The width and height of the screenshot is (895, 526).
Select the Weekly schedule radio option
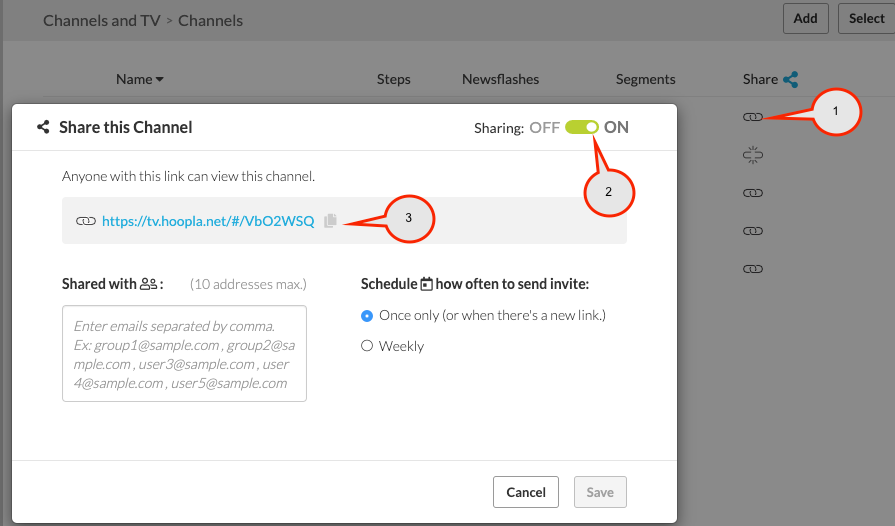click(367, 346)
